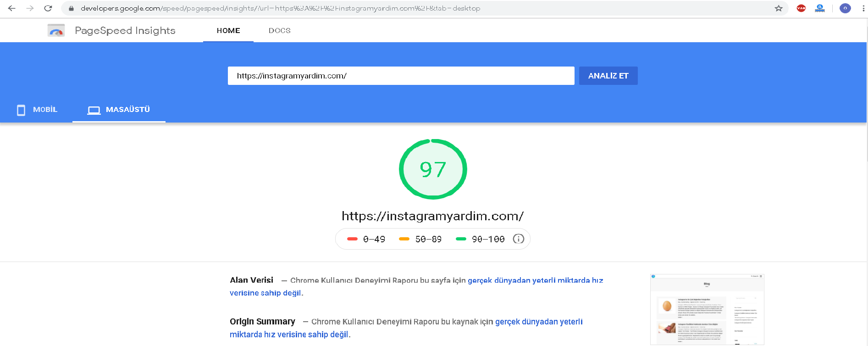Click the URL field containing instagramyardim.com
This screenshot has height=346, width=868.
401,76
